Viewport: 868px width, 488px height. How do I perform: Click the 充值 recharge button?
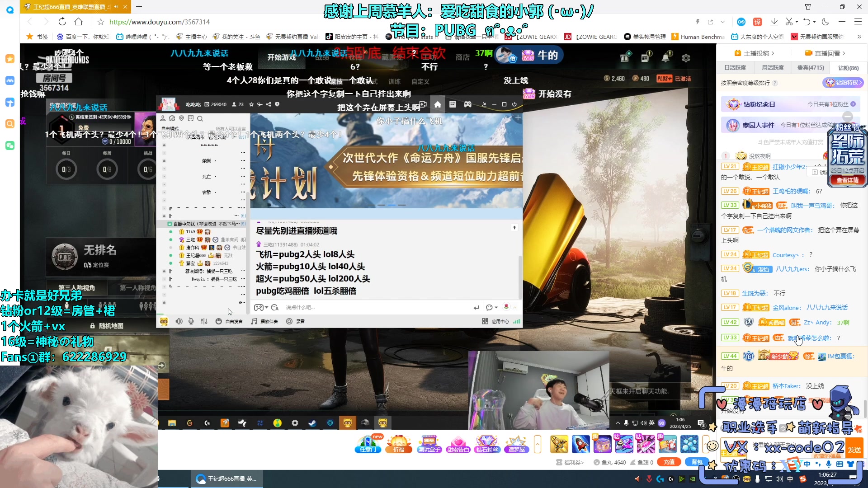[669, 462]
